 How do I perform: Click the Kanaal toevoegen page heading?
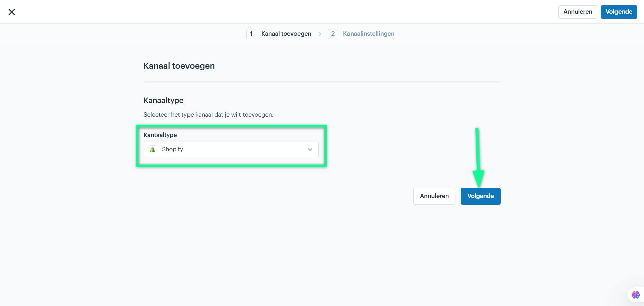coord(179,66)
